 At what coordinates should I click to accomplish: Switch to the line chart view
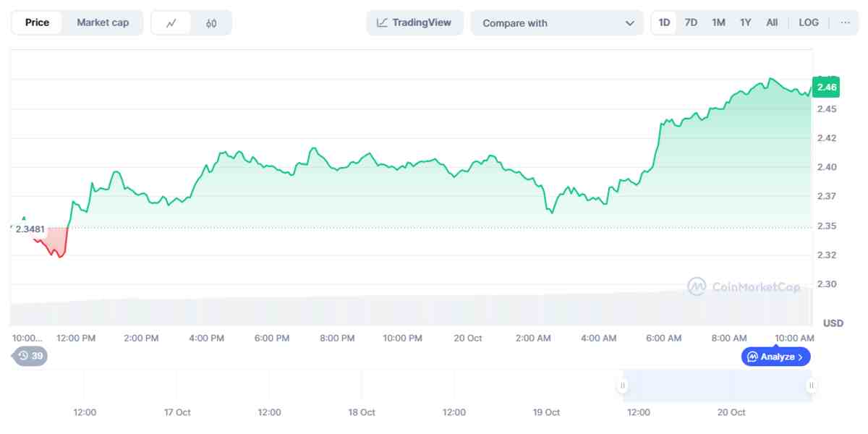[x=171, y=23]
